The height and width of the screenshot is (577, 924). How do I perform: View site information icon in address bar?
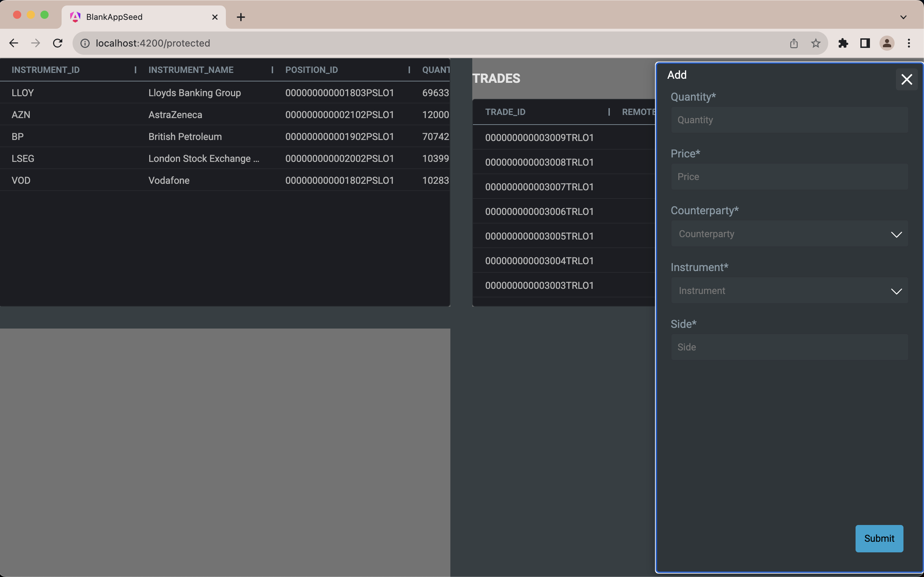coord(85,43)
